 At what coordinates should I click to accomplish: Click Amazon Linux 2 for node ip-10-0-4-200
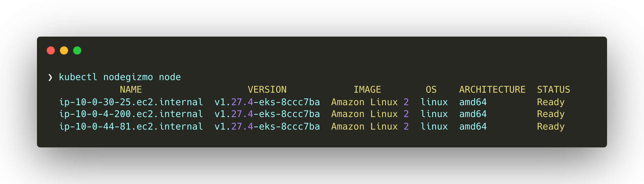[x=370, y=114]
